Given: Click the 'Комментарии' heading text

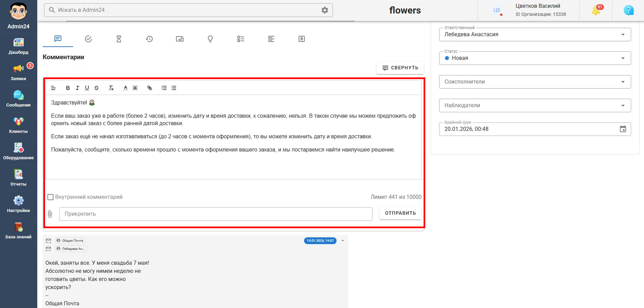Looking at the screenshot, I should click(63, 57).
